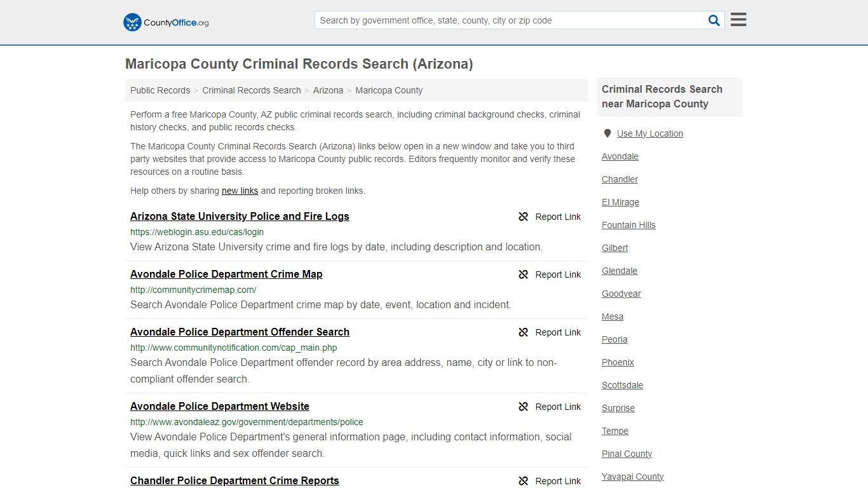The image size is (868, 488).
Task: Select Mesa in sidebar
Action: (x=613, y=316)
